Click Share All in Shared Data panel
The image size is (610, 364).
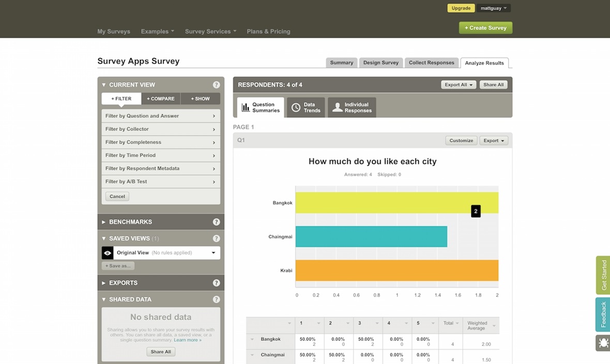click(x=161, y=352)
